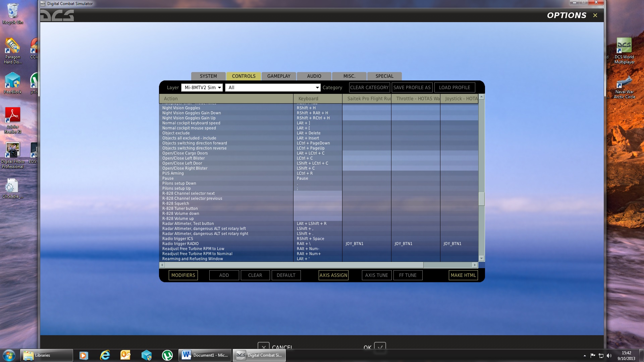Click the LOAD PROFILE button
Screen dimensions: 644x362
pyautogui.click(x=454, y=87)
